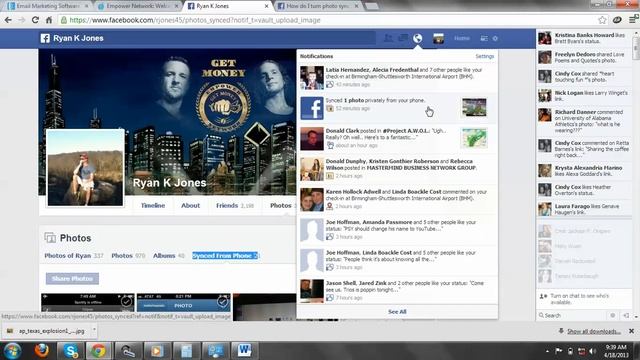Click the profile thumbnail next to Home
Viewport: 640px width, 360px height.
(x=438, y=38)
